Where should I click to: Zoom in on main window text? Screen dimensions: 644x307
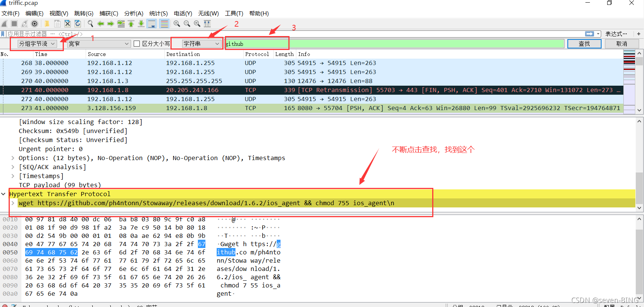pos(177,24)
